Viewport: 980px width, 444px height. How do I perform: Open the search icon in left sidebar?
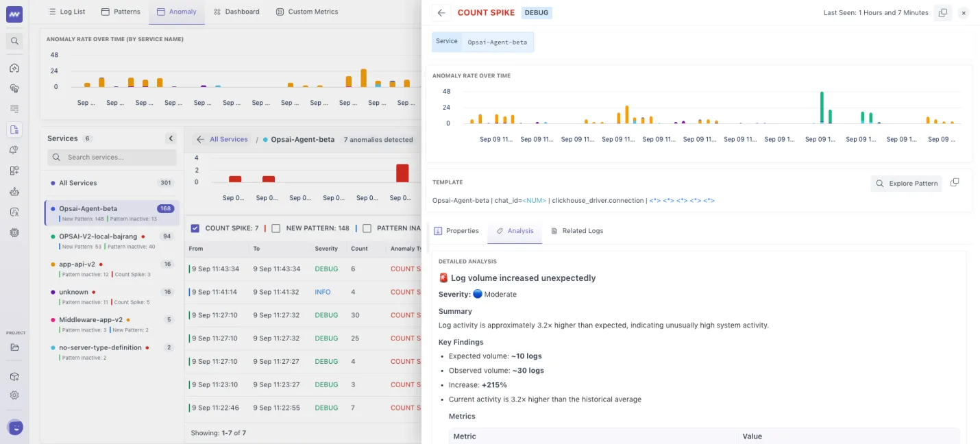pos(14,41)
